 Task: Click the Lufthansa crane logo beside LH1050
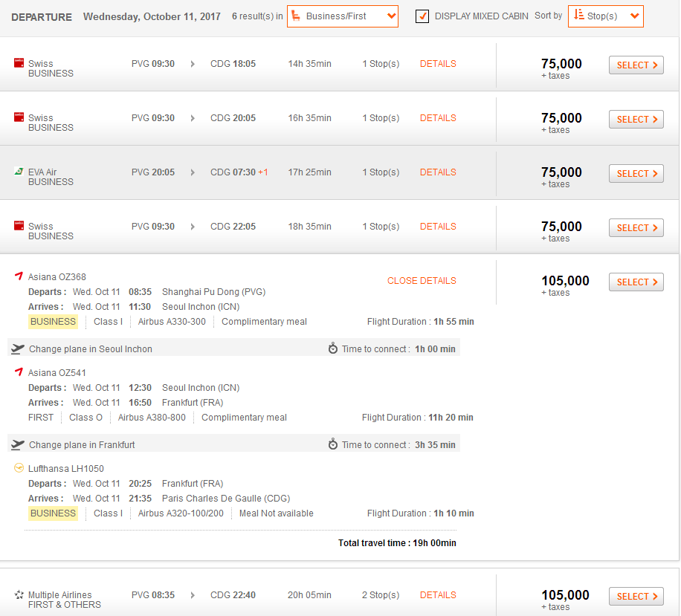pyautogui.click(x=19, y=468)
